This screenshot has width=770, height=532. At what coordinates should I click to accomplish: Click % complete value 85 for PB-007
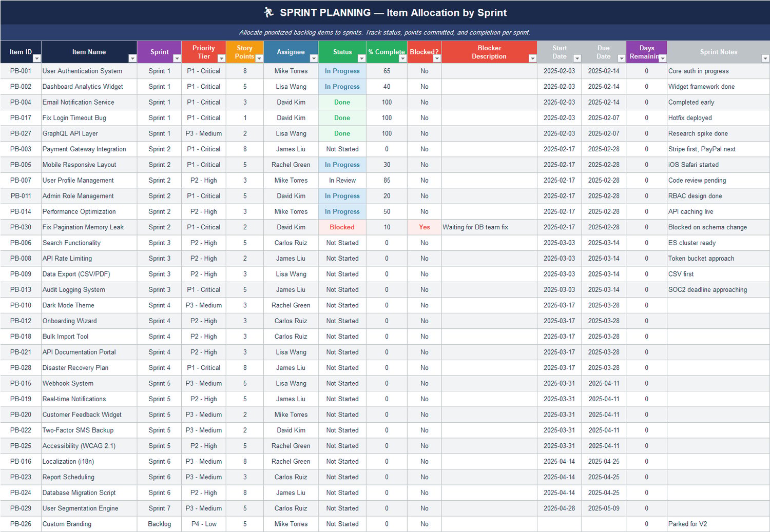pyautogui.click(x=387, y=180)
